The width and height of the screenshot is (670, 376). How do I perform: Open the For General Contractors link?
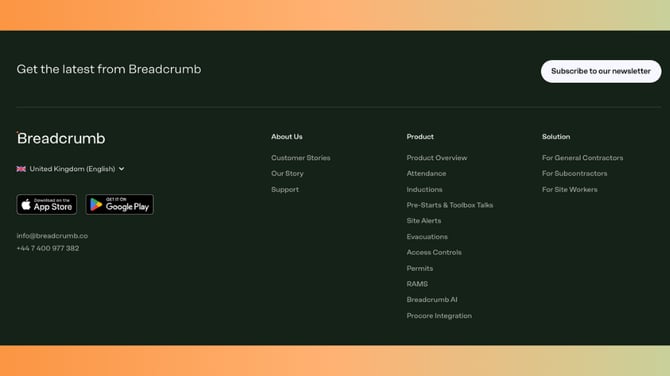click(582, 158)
